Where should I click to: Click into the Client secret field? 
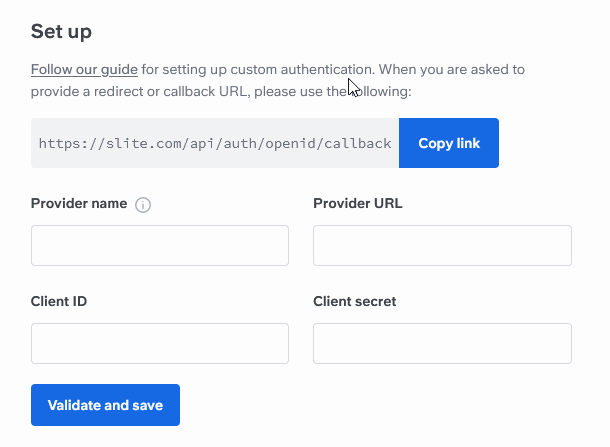(x=442, y=344)
